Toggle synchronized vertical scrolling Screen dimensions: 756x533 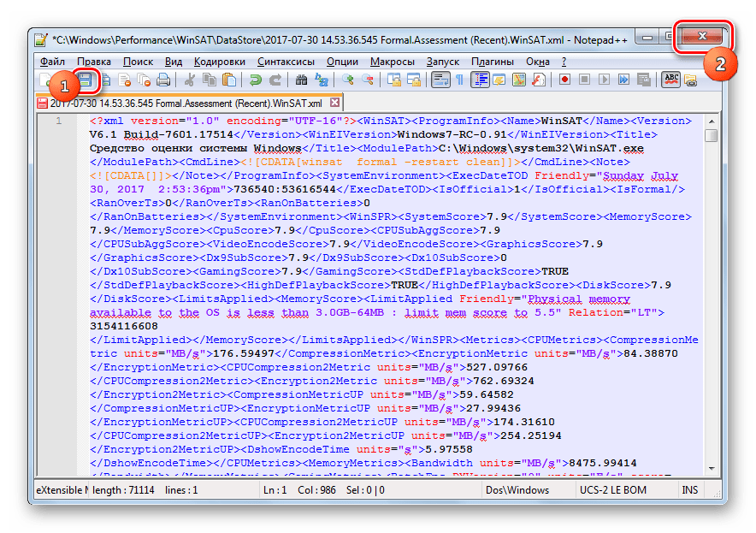(394, 80)
